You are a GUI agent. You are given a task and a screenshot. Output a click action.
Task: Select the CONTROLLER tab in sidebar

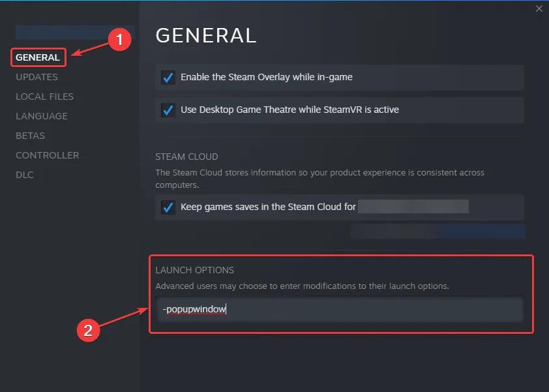(48, 155)
